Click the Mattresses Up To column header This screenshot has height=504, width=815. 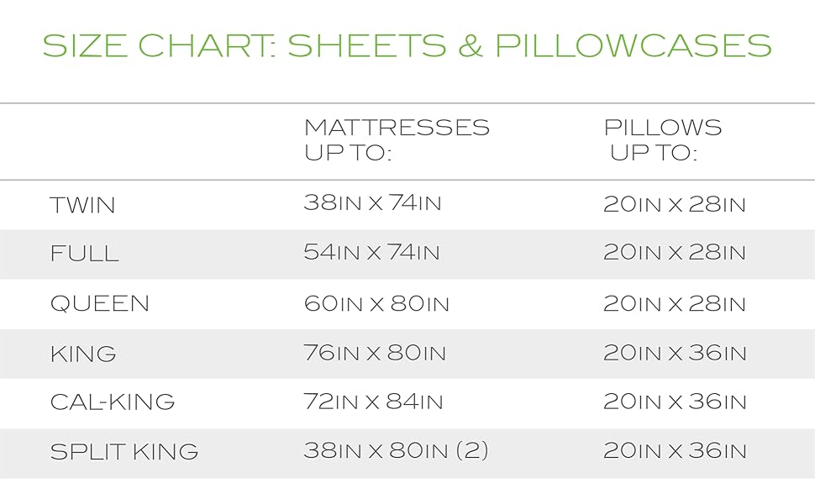(397, 140)
